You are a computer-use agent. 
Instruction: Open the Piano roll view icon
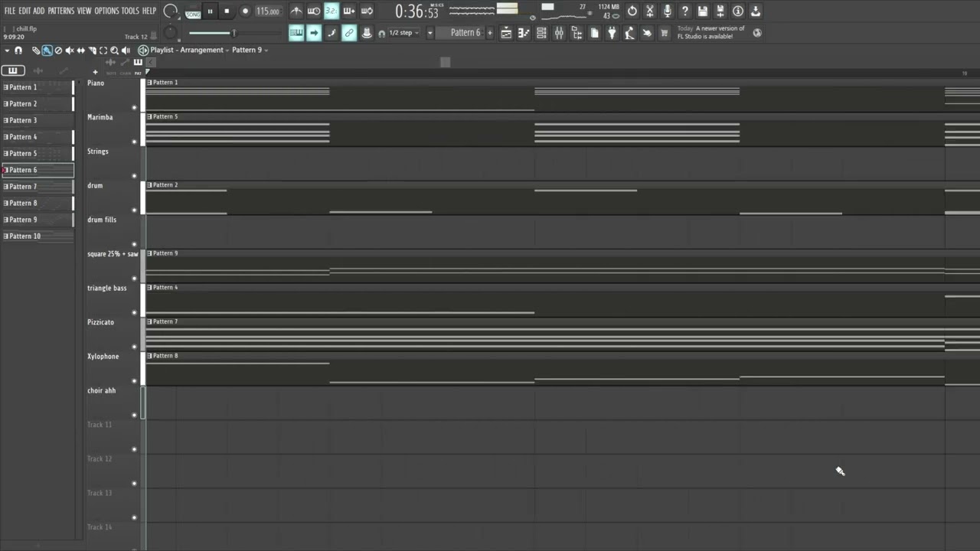click(x=524, y=33)
